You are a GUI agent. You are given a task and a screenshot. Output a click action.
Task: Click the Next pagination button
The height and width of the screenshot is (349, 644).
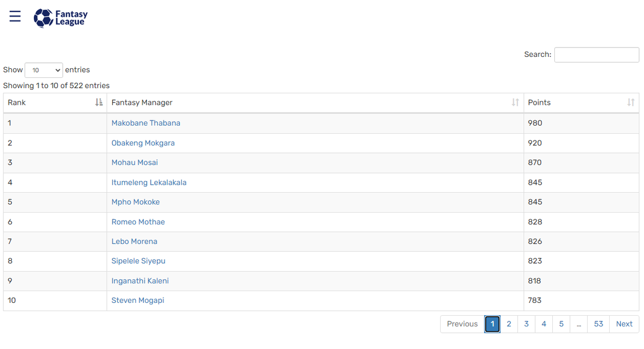(x=624, y=324)
